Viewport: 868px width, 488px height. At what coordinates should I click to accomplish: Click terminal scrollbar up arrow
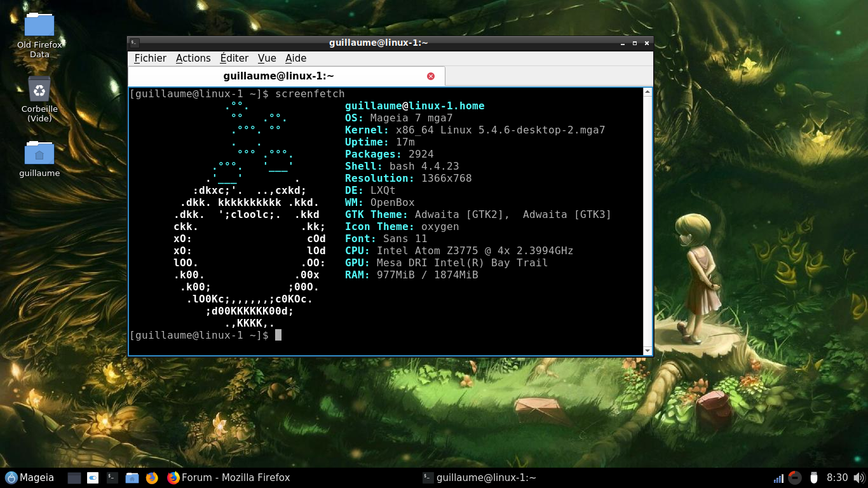click(x=648, y=92)
